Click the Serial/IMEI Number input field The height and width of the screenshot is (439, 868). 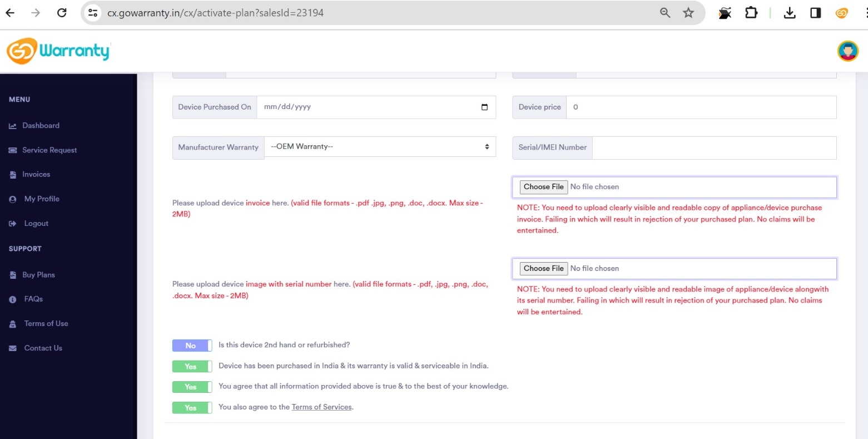tap(714, 147)
